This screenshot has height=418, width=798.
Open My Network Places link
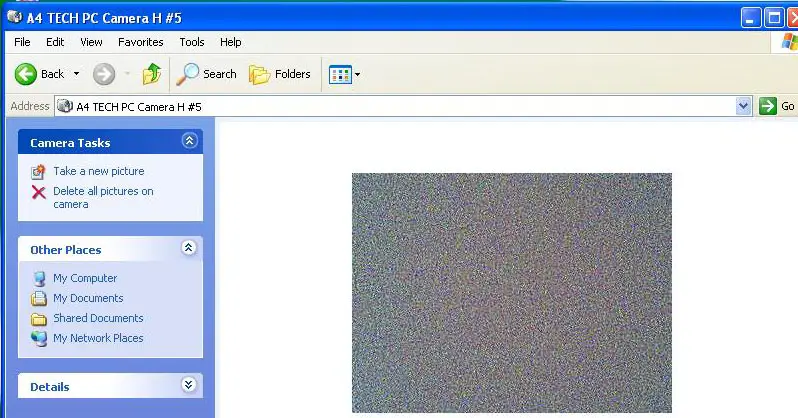[x=97, y=338]
